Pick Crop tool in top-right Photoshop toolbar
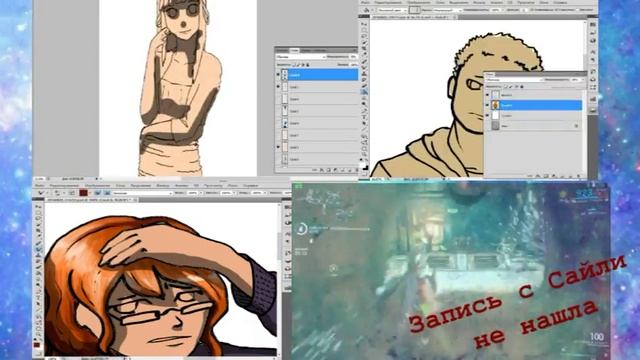Image resolution: width=640 pixels, height=360 pixels. [364, 49]
